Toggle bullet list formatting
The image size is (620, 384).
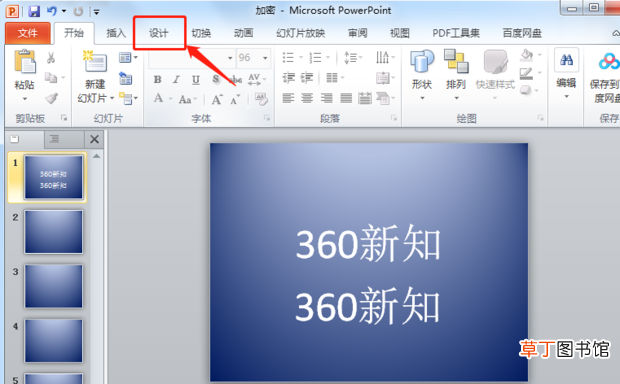pyautogui.click(x=288, y=58)
